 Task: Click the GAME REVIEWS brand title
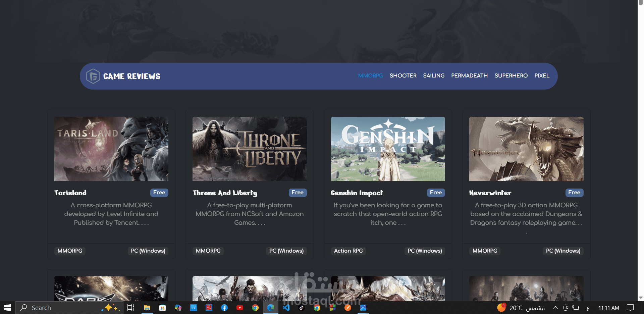pos(132,76)
